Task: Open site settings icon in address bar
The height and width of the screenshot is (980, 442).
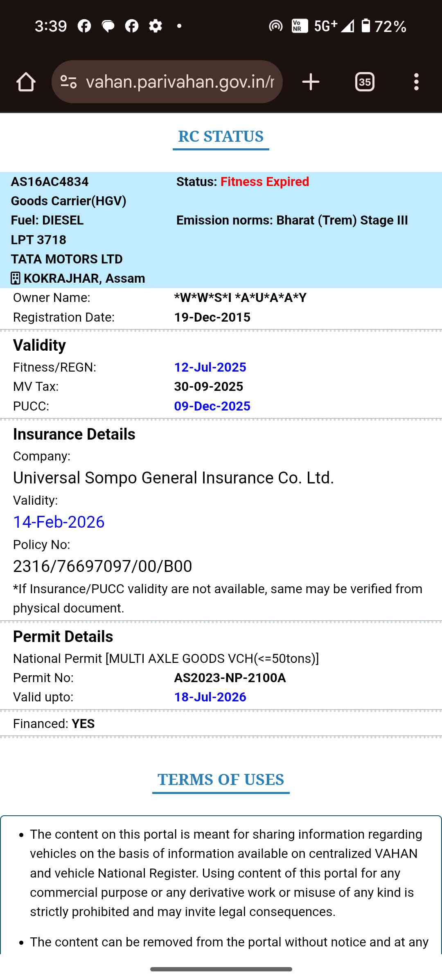Action: coord(68,82)
